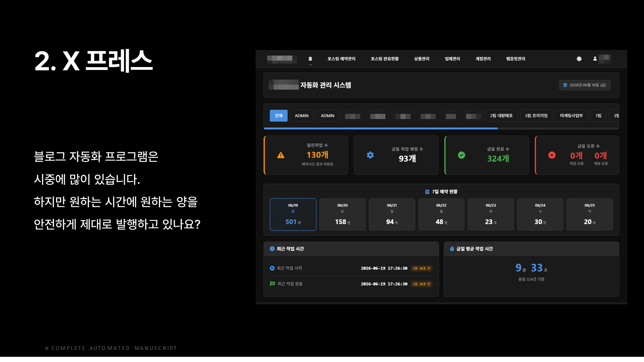644x362 pixels.
Task: Click the red X icon on 금일 오류 card
Action: click(552, 155)
